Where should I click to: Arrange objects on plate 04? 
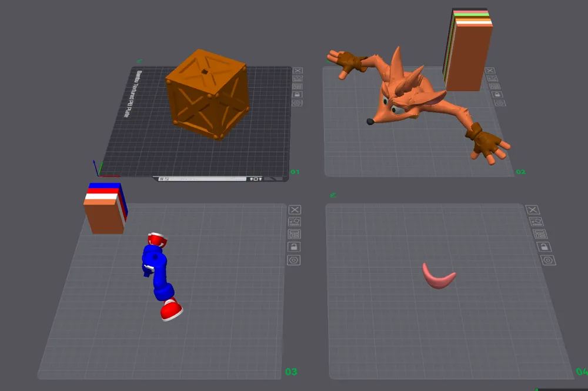(x=540, y=234)
